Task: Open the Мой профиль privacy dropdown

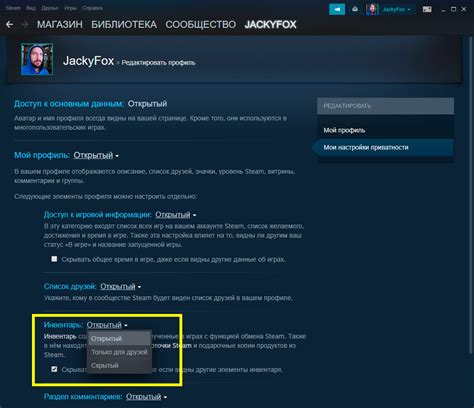Action: [96, 155]
